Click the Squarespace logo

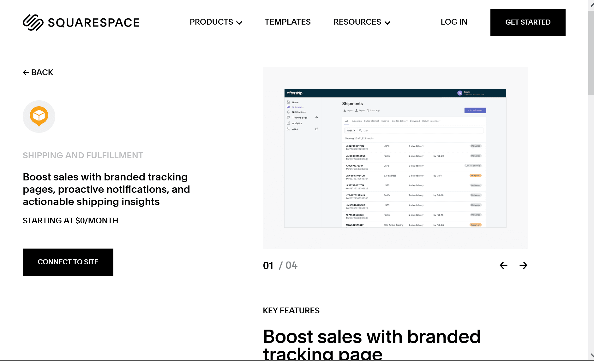click(81, 22)
